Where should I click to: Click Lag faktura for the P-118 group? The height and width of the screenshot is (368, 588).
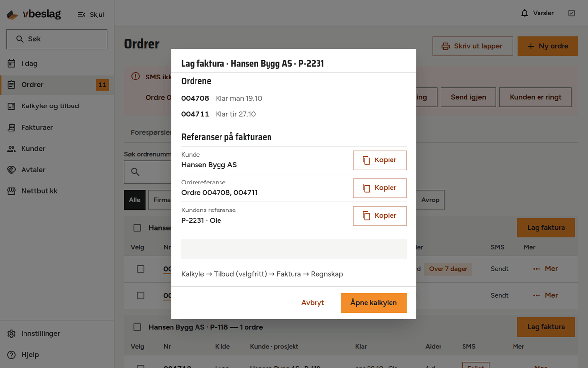pyautogui.click(x=546, y=327)
